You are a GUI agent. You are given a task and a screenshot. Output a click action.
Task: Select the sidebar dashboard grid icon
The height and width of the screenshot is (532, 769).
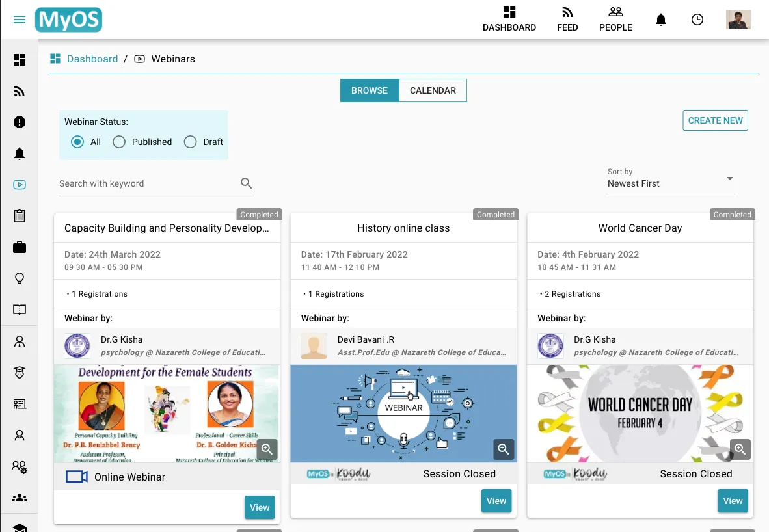(x=20, y=60)
